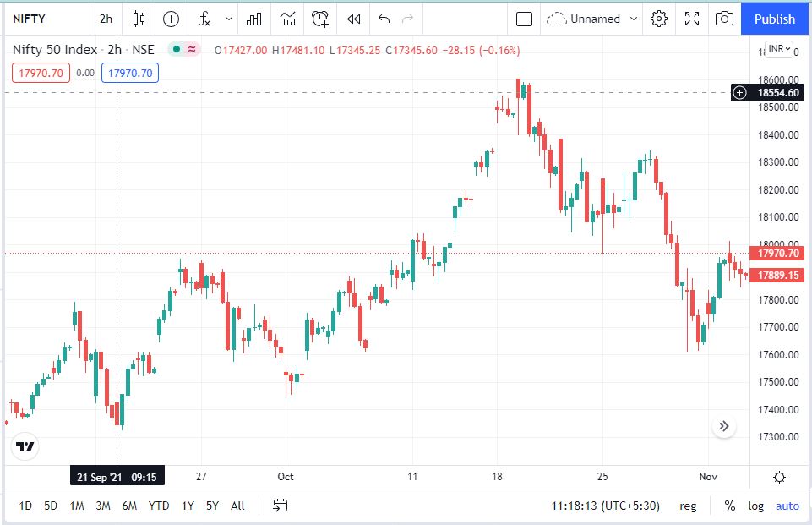Redo the chart action

click(x=408, y=19)
